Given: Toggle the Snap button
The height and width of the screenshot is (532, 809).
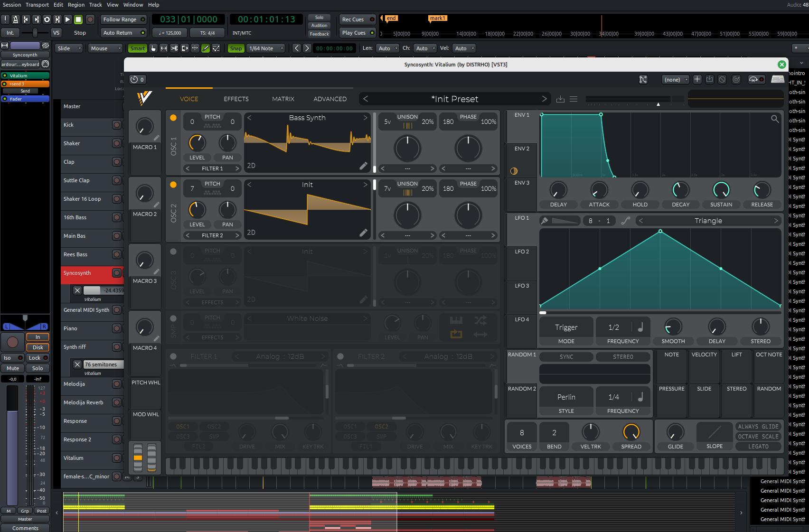Looking at the screenshot, I should point(235,48).
